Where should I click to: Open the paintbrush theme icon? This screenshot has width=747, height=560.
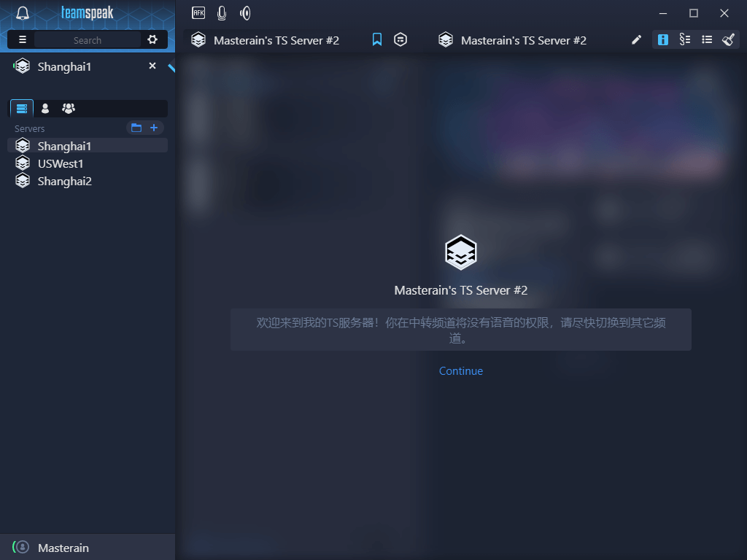[728, 40]
